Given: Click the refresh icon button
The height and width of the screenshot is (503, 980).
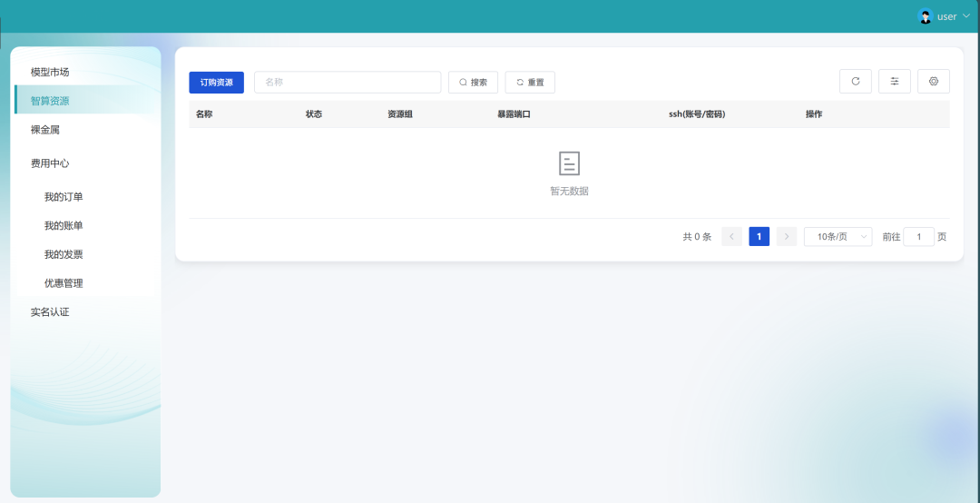Looking at the screenshot, I should (855, 82).
